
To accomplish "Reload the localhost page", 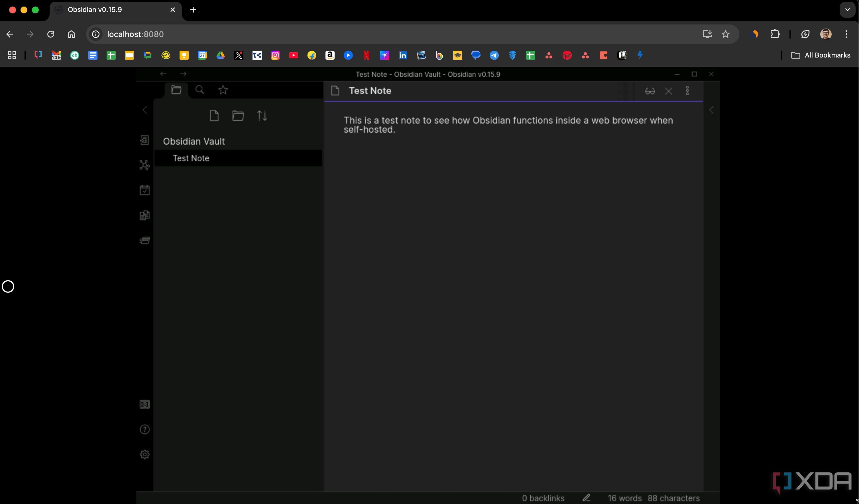I will 51,34.
